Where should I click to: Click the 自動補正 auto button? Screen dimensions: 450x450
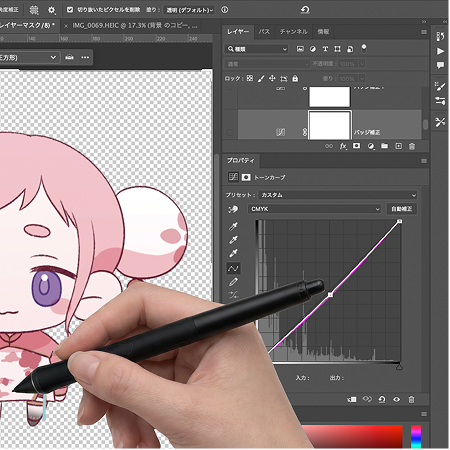point(402,209)
